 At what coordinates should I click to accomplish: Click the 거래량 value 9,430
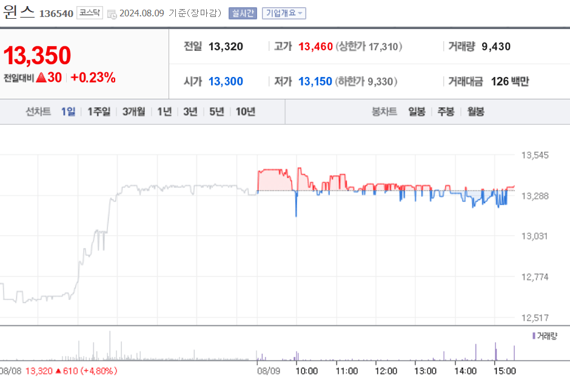[x=496, y=47]
